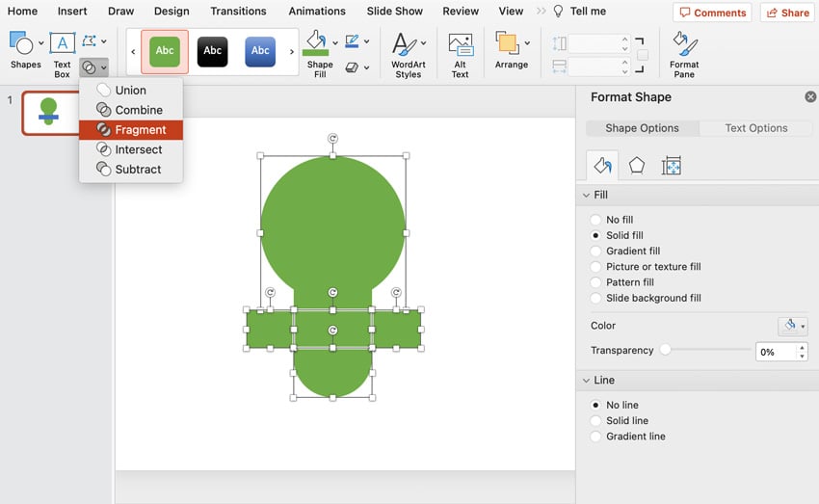Insert a Text Box
The image size is (819, 504).
click(x=63, y=42)
